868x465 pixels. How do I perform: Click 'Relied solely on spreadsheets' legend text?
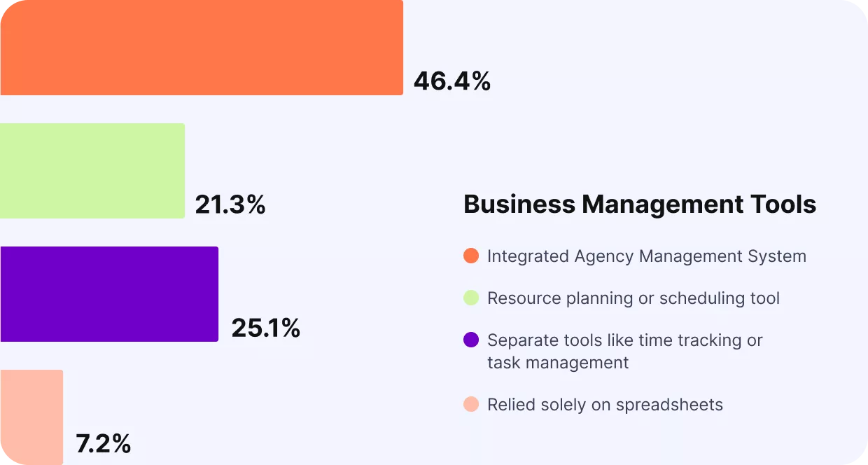pyautogui.click(x=605, y=405)
